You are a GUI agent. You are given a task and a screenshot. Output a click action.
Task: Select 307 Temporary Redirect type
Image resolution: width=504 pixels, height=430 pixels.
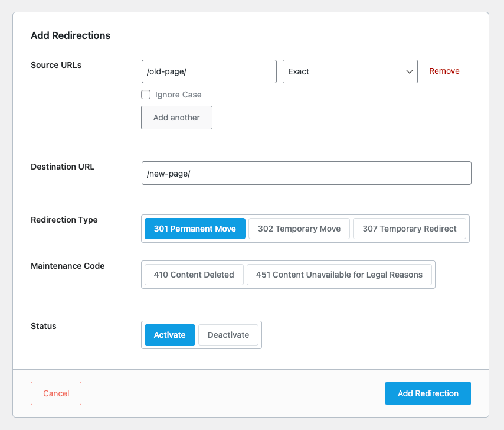(410, 229)
